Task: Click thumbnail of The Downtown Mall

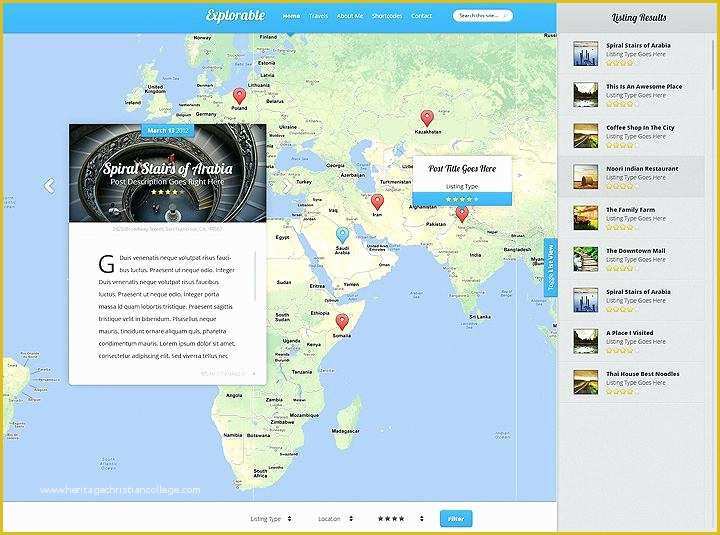Action: 586,259
